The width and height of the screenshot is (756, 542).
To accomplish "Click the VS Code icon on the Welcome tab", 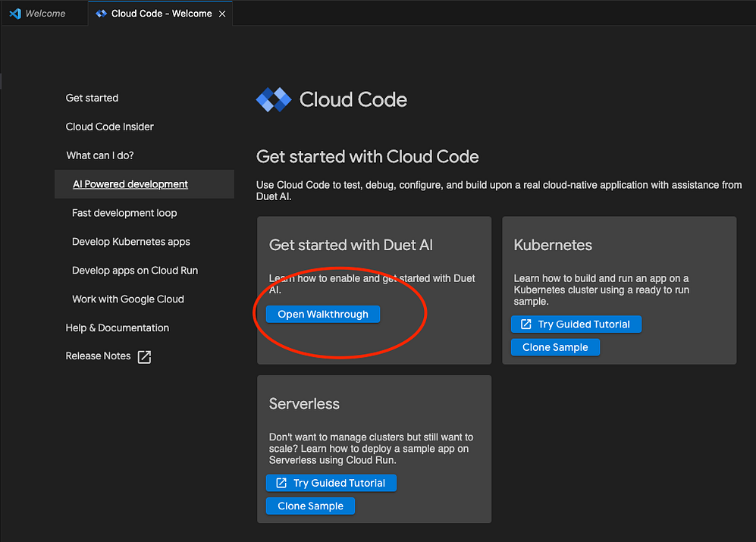I will (15, 13).
